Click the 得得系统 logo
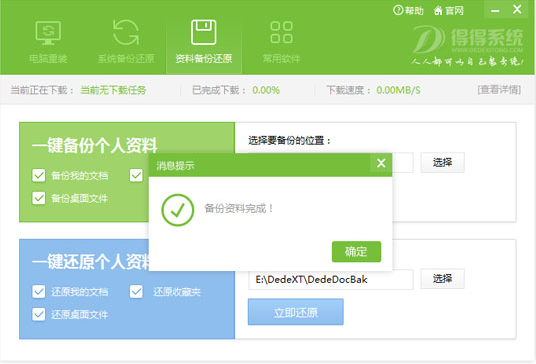Screen dimensions: 536x364 point(467,45)
